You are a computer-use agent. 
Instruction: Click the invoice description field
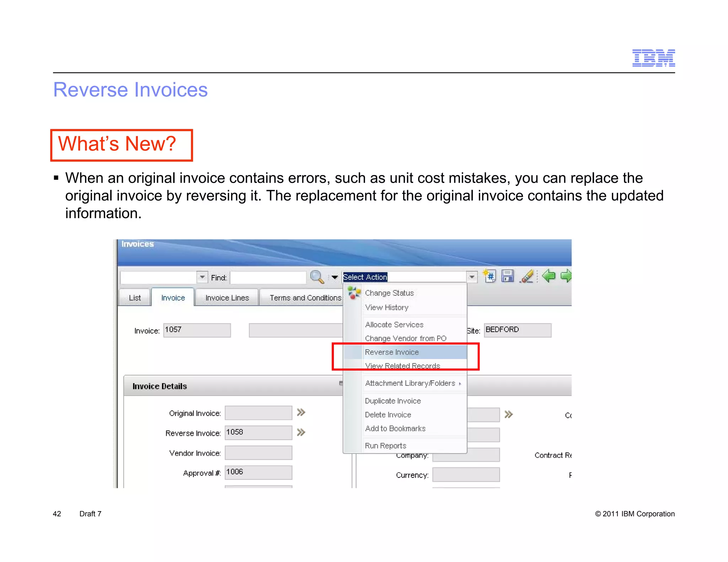pos(296,330)
